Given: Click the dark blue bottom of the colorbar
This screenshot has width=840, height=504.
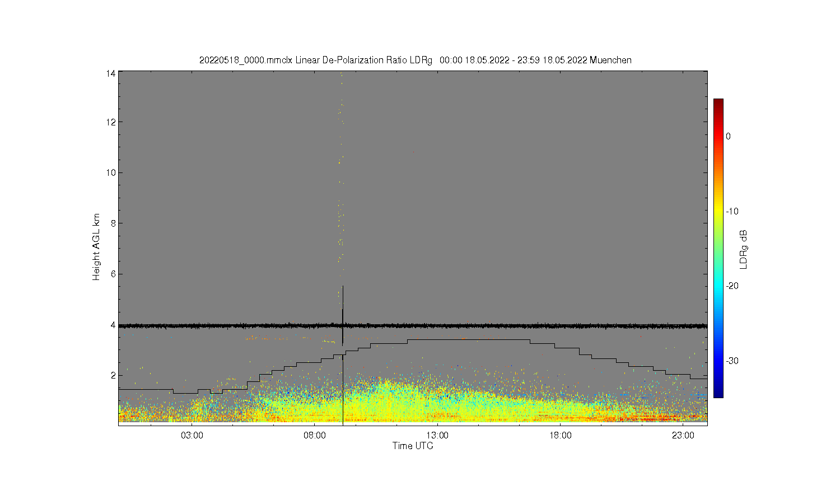Looking at the screenshot, I should pos(718,393).
